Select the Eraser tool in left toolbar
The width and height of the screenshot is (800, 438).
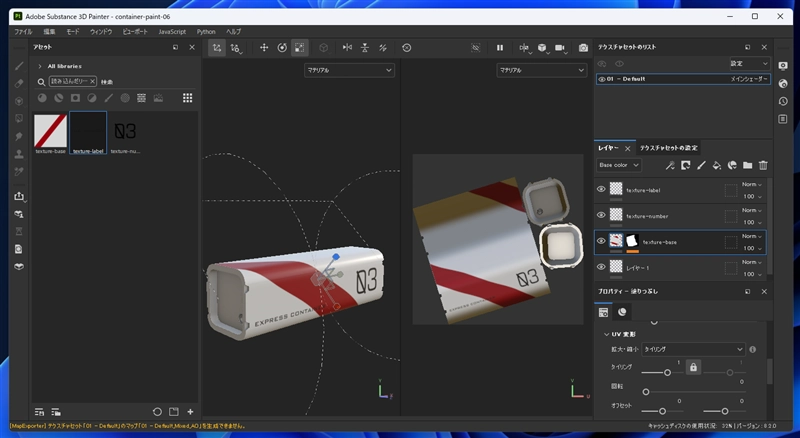pyautogui.click(x=18, y=83)
